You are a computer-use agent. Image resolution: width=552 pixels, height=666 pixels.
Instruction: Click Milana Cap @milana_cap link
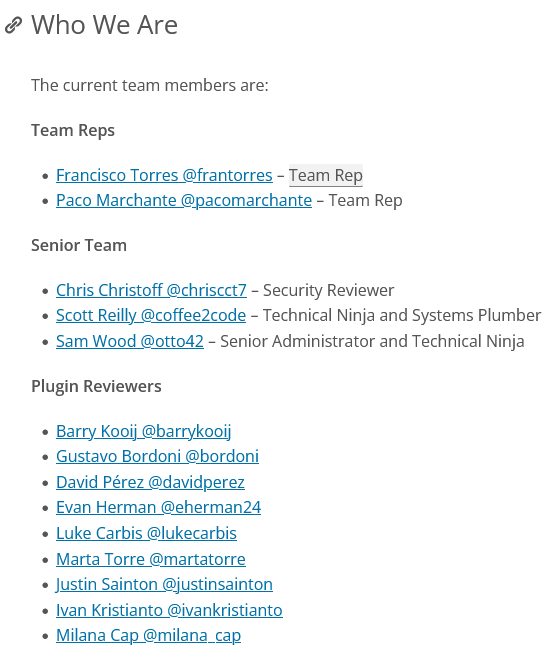pyautogui.click(x=148, y=635)
